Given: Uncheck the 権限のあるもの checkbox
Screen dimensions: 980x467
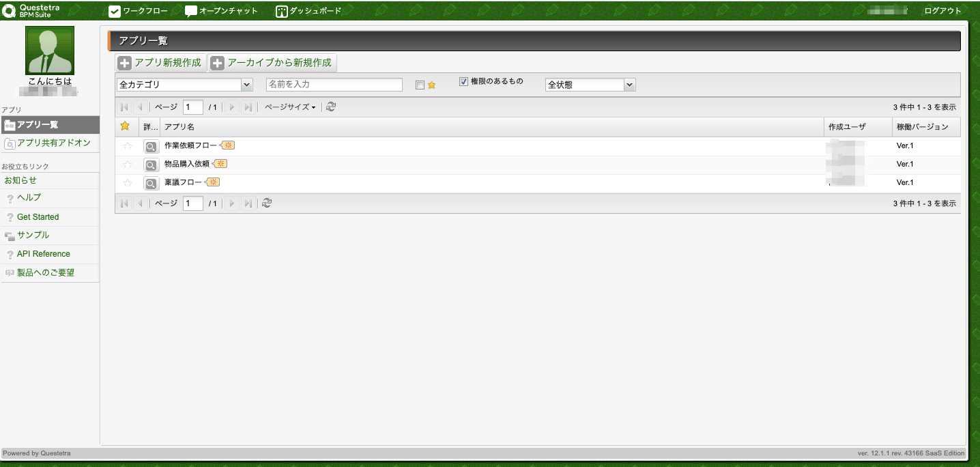Looking at the screenshot, I should (463, 81).
